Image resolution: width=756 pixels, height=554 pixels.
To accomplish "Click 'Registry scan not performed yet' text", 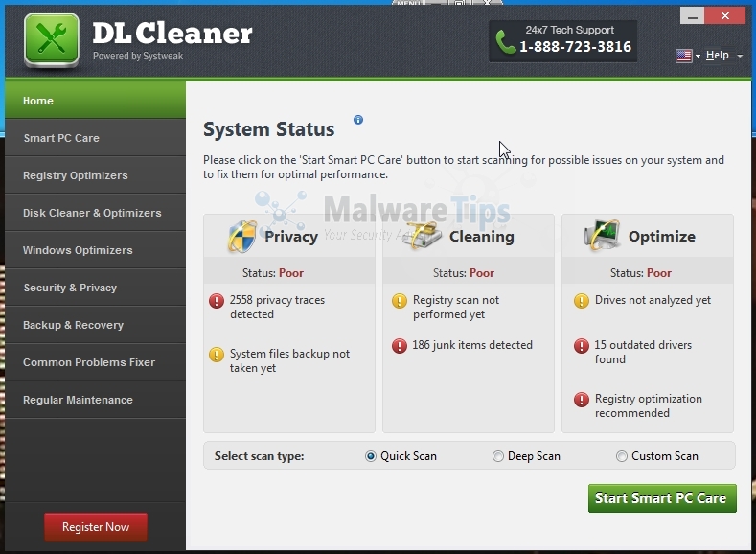I will point(456,307).
